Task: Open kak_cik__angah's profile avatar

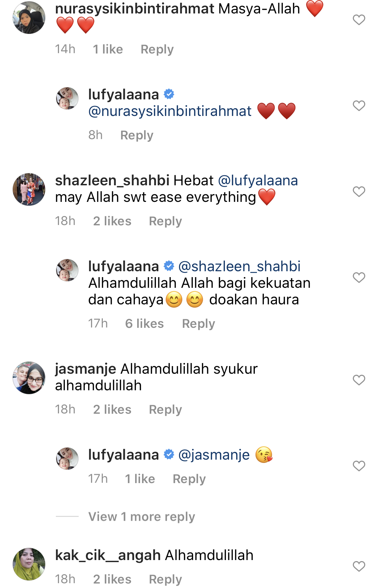Action: [x=29, y=564]
